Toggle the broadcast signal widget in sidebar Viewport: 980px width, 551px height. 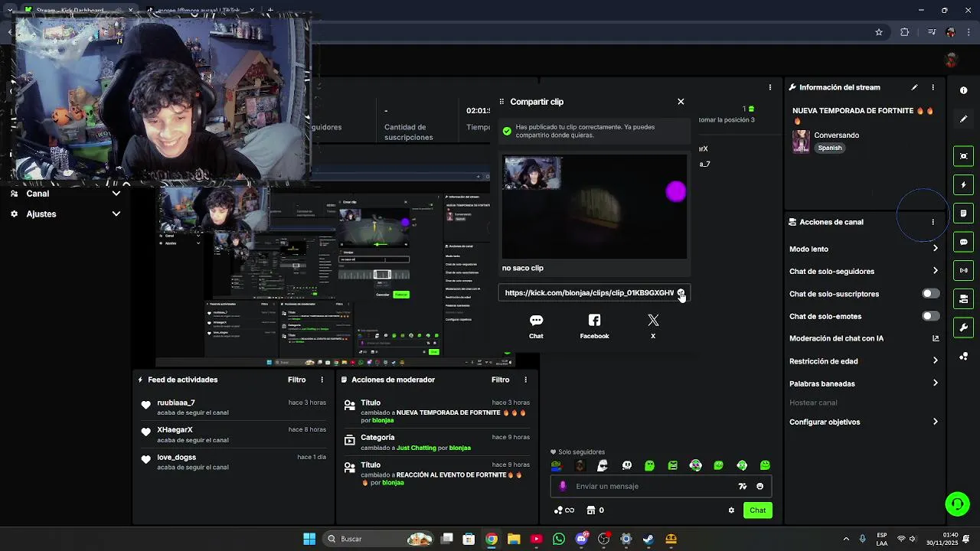pyautogui.click(x=963, y=270)
